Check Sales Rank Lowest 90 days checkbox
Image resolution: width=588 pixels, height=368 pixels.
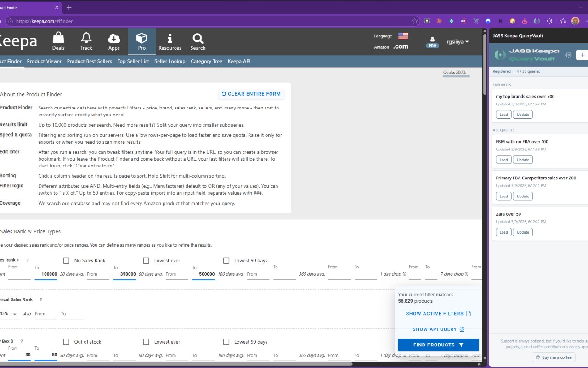[226, 260]
